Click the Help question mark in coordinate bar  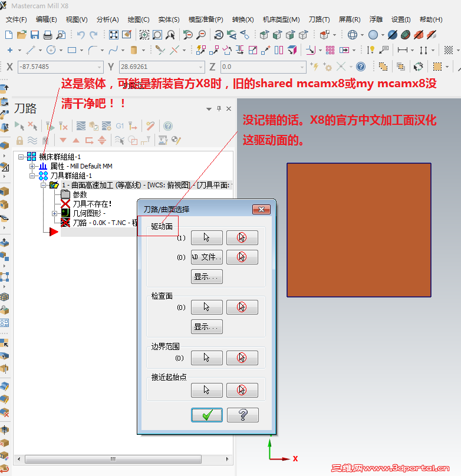(361, 67)
